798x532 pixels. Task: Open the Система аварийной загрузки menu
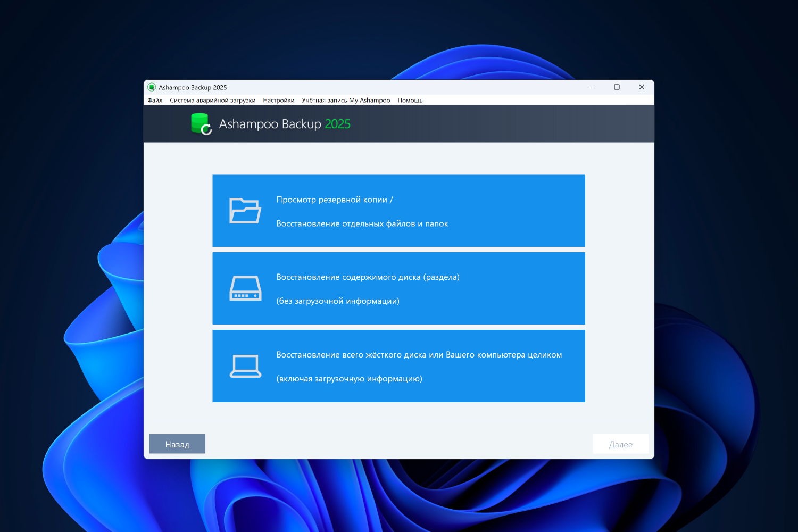213,100
